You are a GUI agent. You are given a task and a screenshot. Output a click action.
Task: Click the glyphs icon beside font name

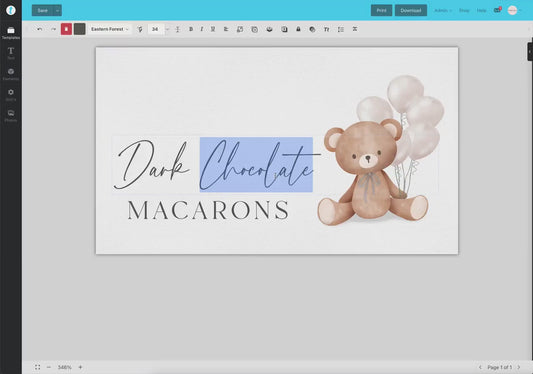tap(140, 29)
